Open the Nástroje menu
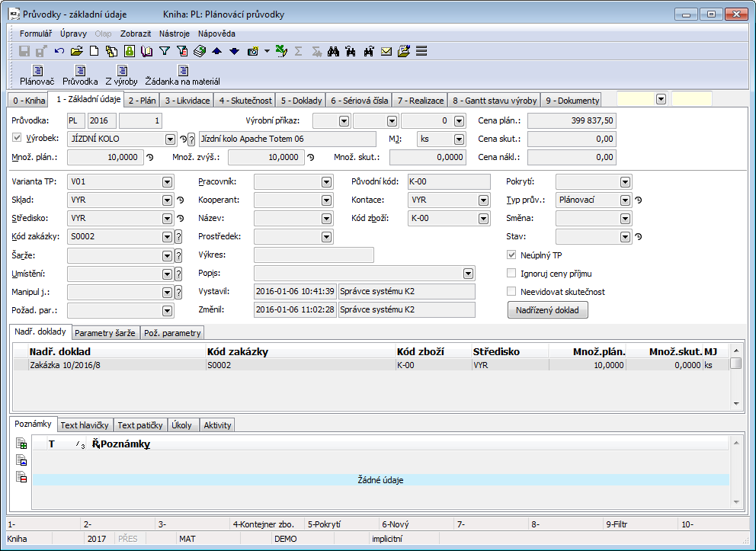 pos(175,34)
